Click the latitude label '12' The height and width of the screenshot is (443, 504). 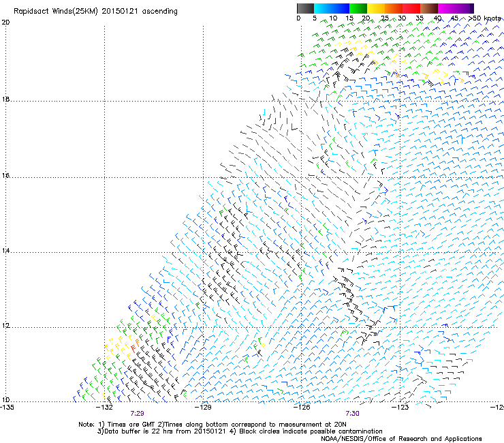(x=5, y=326)
